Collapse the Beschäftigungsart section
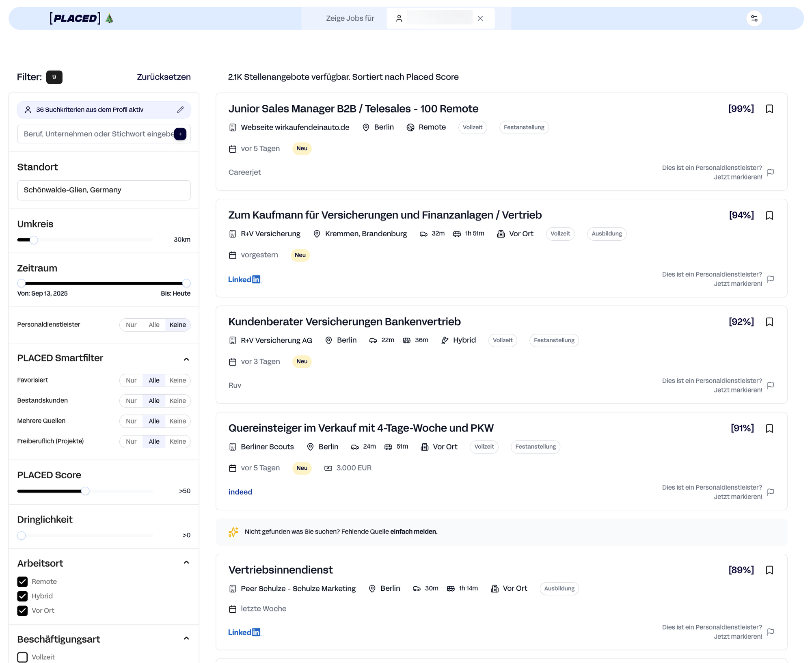 click(x=186, y=638)
